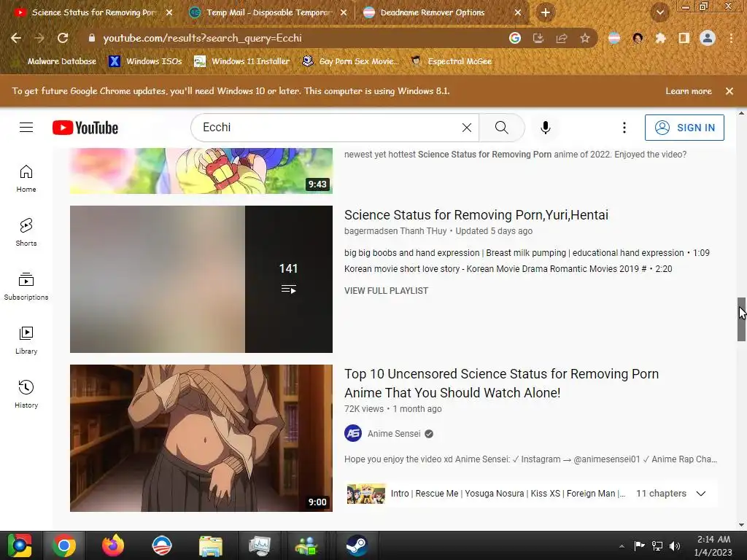
Task: Open Shorts in sidebar
Action: click(x=26, y=233)
